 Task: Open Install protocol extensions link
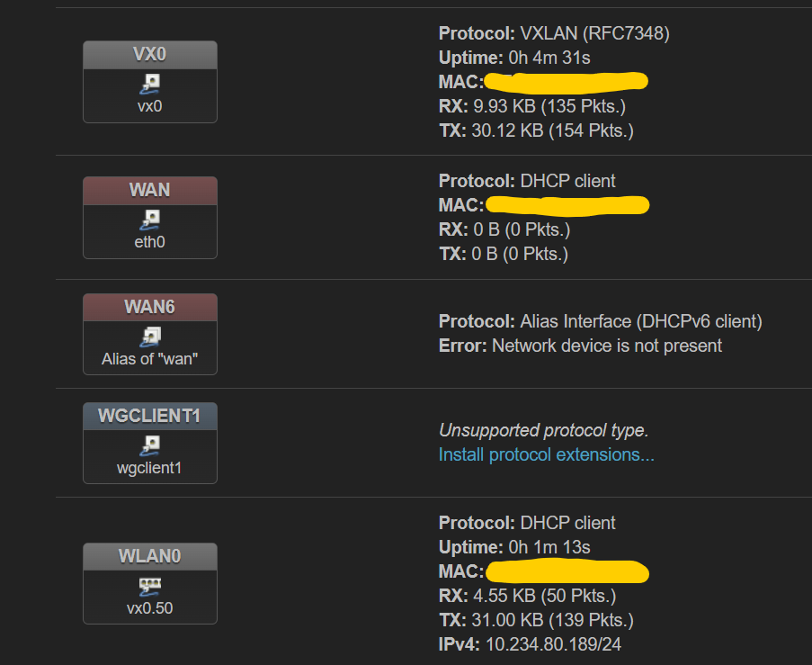coord(547,454)
